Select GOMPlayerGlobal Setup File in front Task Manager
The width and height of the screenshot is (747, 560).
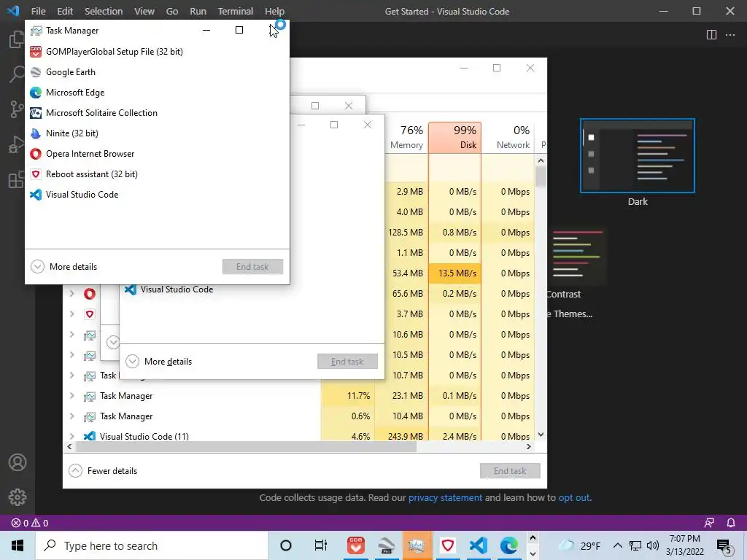(x=158, y=52)
